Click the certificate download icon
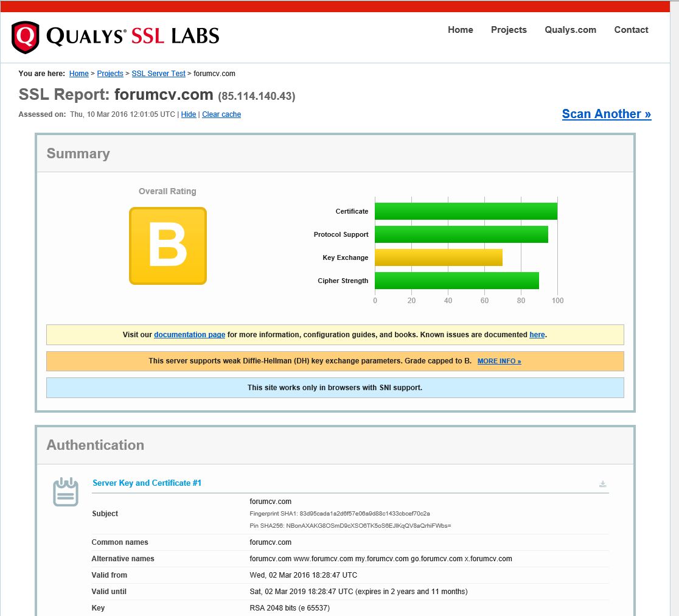Viewport: 679px width, 616px height. pos(602,484)
